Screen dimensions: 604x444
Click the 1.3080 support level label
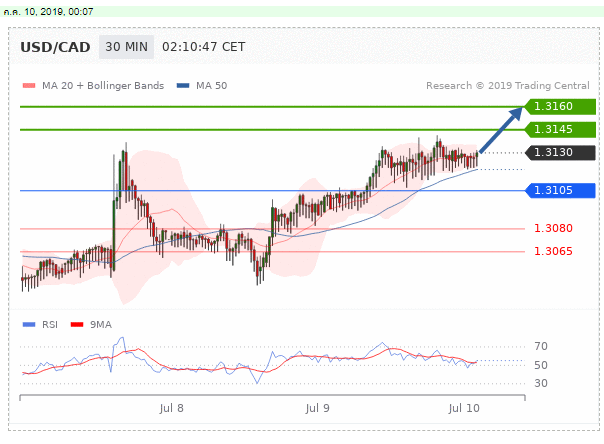tap(553, 228)
